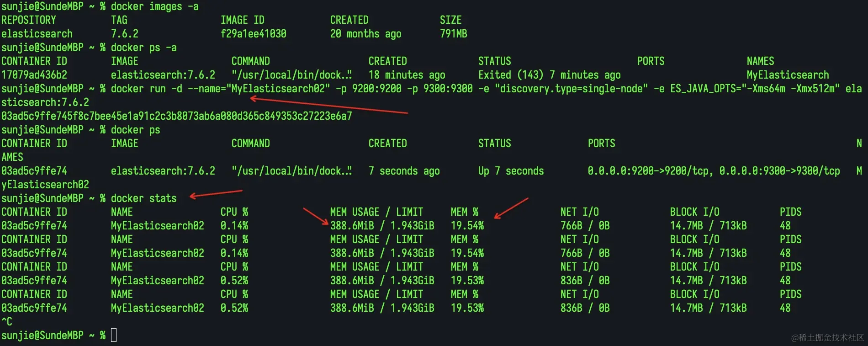Click port mapping 0.0.0.0:9200->9200/tcp

pyautogui.click(x=648, y=171)
